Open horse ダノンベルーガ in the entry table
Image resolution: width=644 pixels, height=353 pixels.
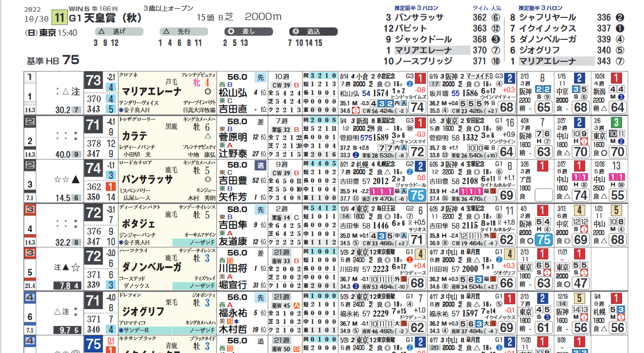point(151,267)
